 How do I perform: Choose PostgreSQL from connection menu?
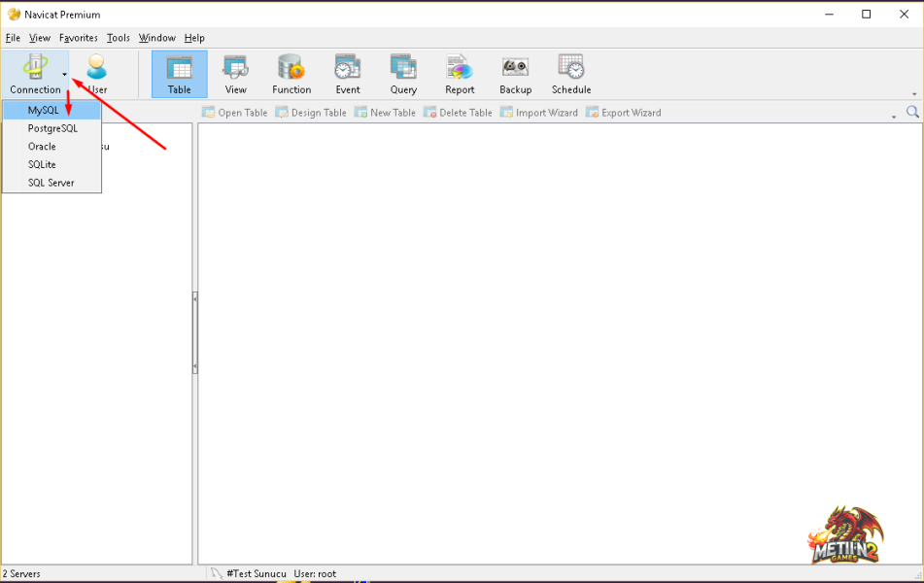(51, 128)
